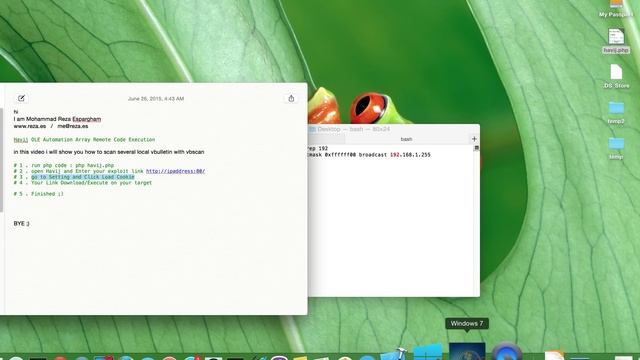Click the 'Havij OLE Automation Array' heading line
The image size is (640, 360).
click(x=84, y=140)
